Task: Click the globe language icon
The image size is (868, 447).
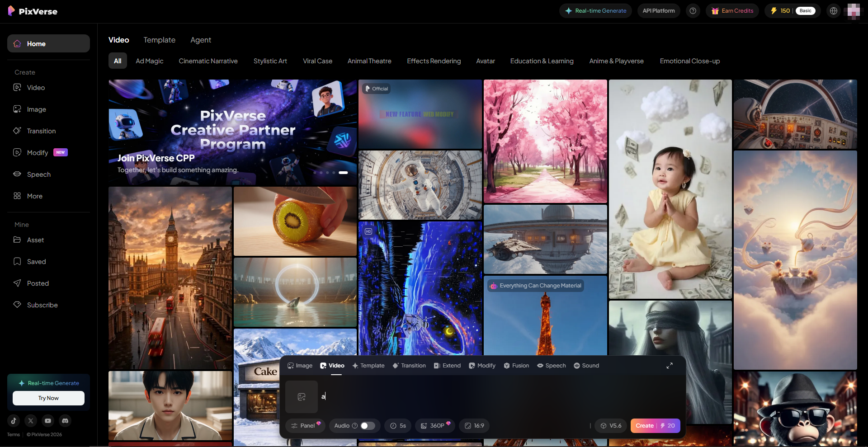Action: tap(834, 11)
